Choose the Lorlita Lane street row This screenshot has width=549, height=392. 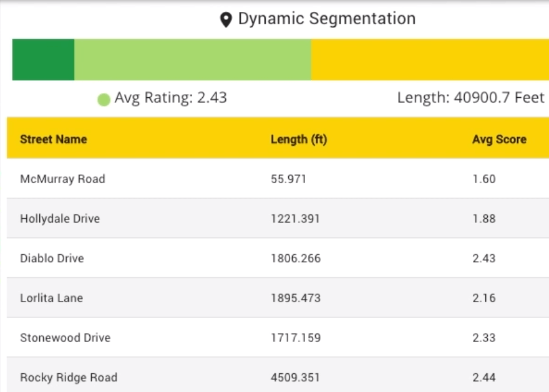pyautogui.click(x=278, y=298)
